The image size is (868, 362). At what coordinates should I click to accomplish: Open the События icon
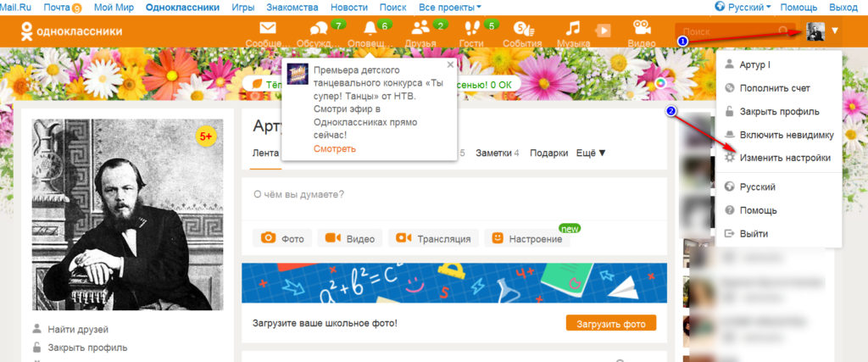click(522, 28)
